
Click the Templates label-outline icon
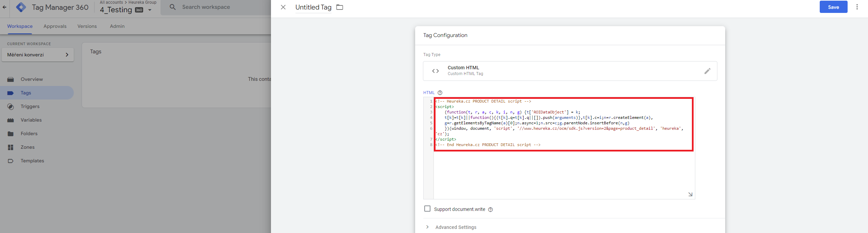tap(11, 161)
